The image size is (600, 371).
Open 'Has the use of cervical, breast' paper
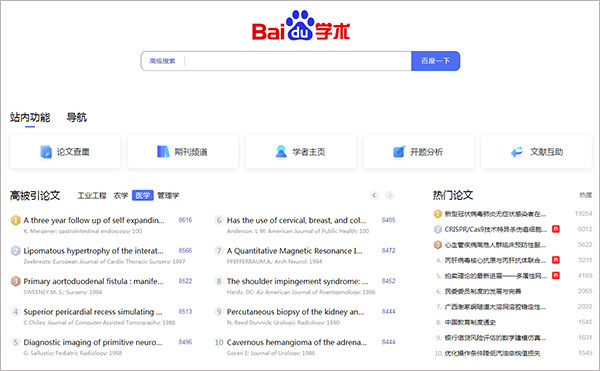(296, 220)
